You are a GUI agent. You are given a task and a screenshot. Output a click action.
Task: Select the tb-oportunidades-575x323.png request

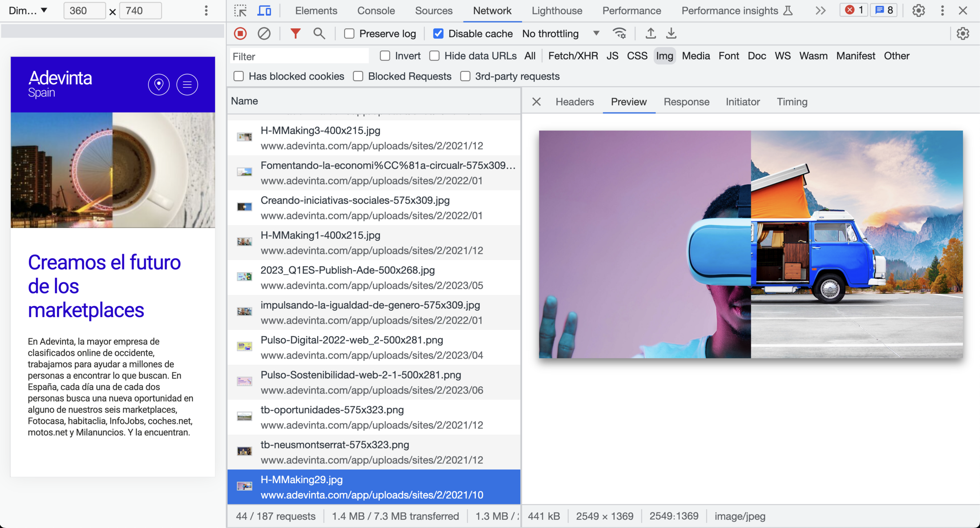pyautogui.click(x=332, y=410)
